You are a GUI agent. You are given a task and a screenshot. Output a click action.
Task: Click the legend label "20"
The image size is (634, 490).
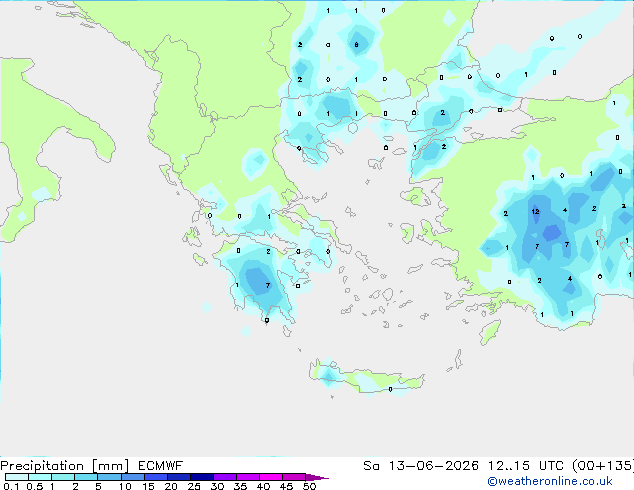171,486
